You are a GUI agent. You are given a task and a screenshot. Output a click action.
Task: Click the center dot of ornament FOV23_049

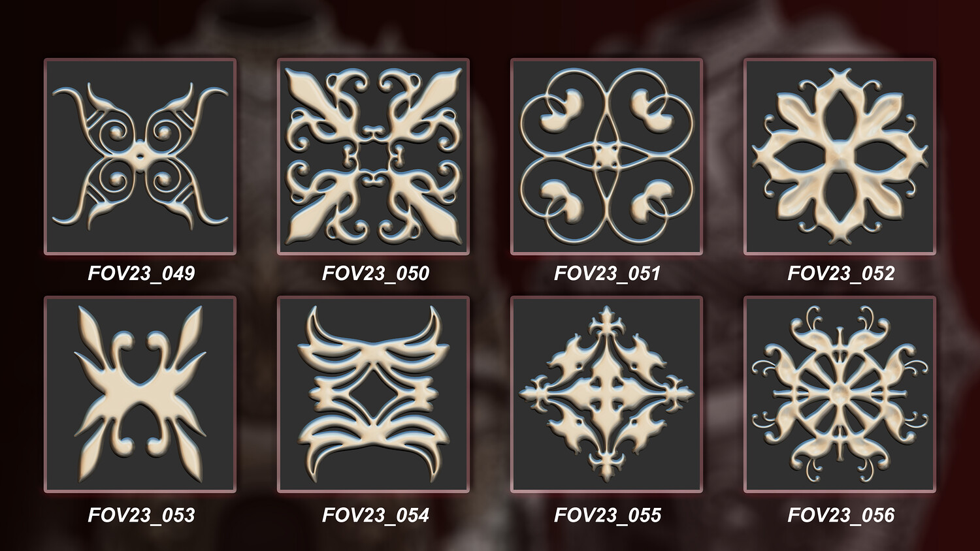point(140,157)
